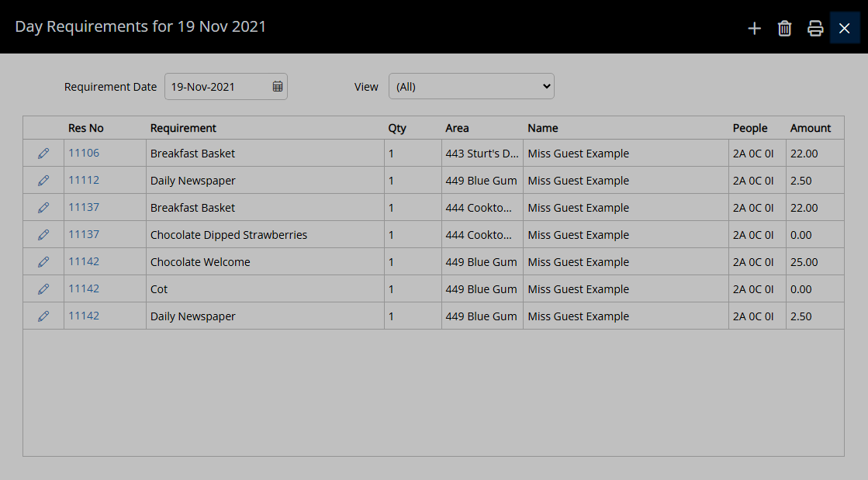Open reservation 11142 for Cot
Image resolution: width=868 pixels, height=480 pixels.
coord(84,288)
